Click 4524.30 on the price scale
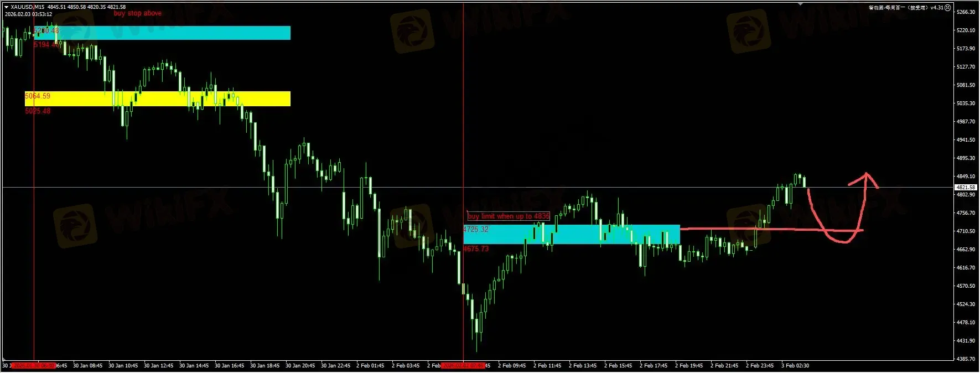Screen dimensions: 980x373 tap(966, 304)
